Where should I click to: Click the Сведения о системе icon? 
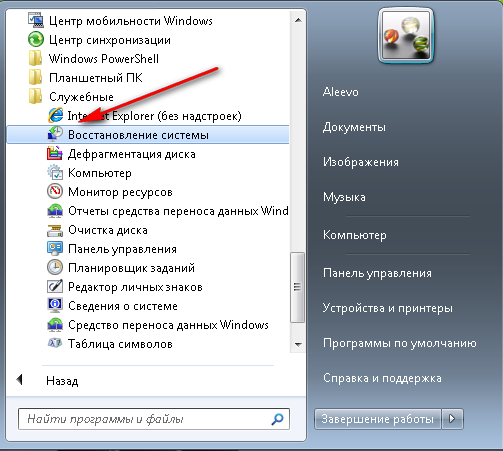(x=55, y=306)
